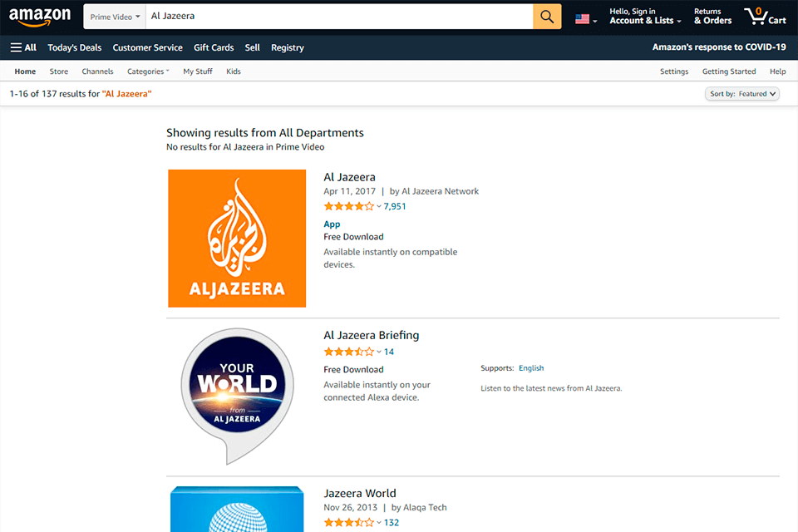Click the magnifying glass search button
Viewport: 798px width, 532px height.
[x=547, y=17]
